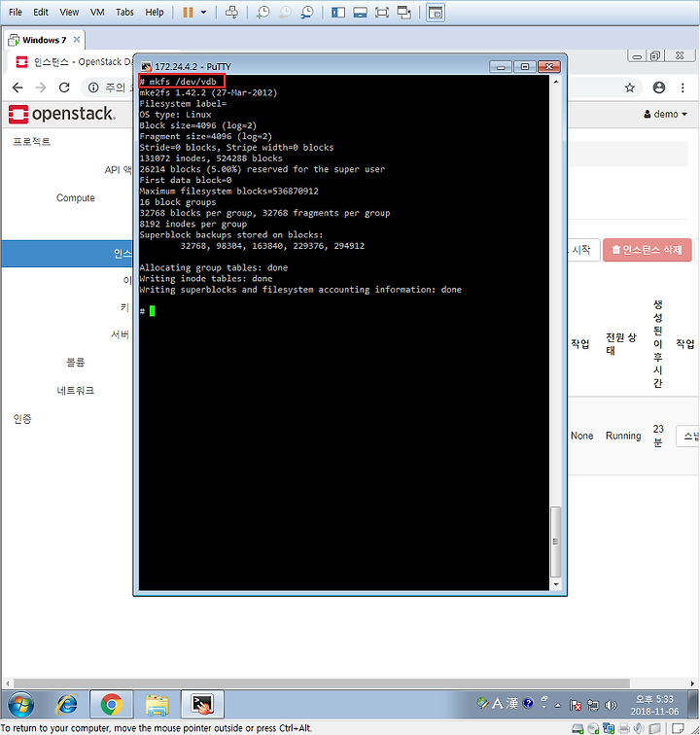
Task: Switch to PuTTY in the taskbar
Action: pos(202,704)
